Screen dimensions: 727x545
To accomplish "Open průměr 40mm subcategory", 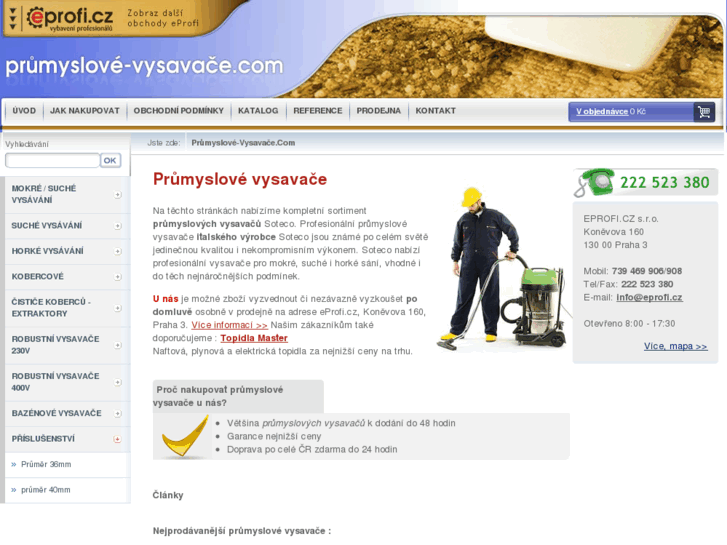I will point(45,490).
